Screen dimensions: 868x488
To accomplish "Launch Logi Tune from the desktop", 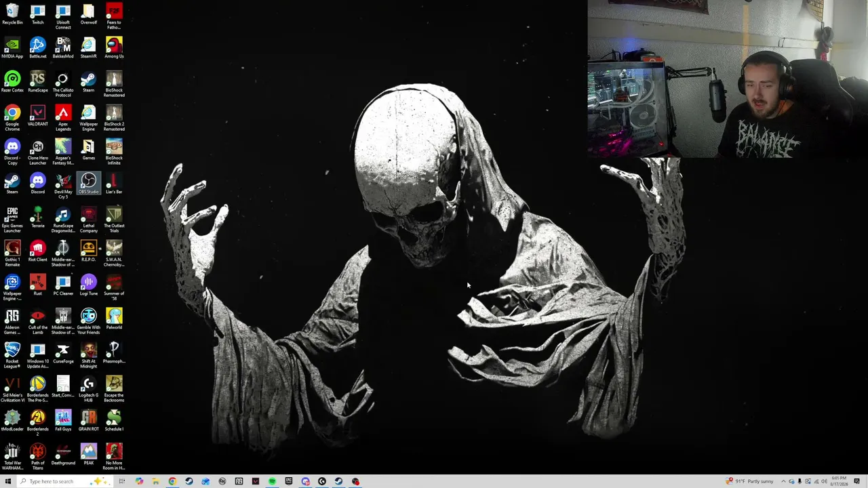I will tap(88, 286).
